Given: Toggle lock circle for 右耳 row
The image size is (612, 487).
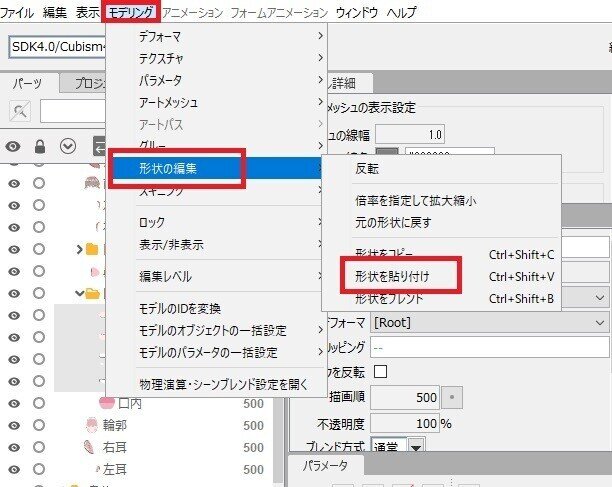Looking at the screenshot, I should click(39, 447).
